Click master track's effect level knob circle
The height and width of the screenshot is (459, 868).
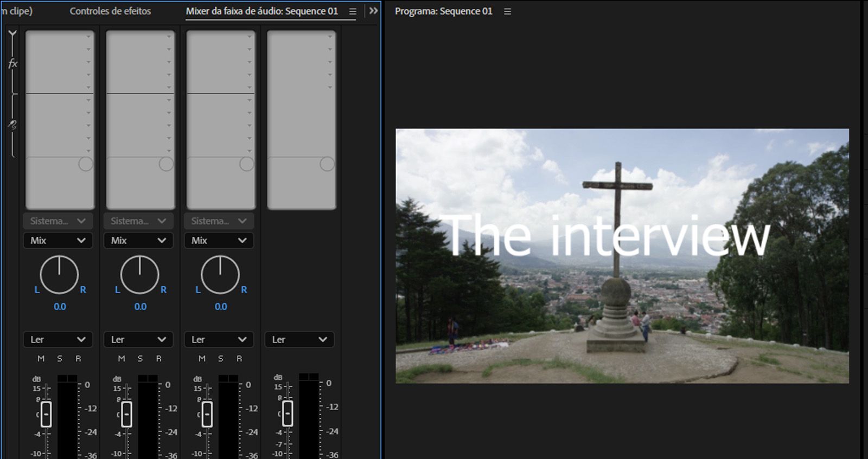coord(327,164)
